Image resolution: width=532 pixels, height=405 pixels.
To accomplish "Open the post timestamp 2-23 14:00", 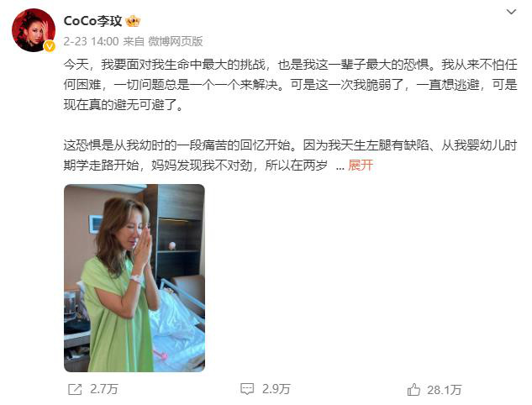I will [91, 41].
